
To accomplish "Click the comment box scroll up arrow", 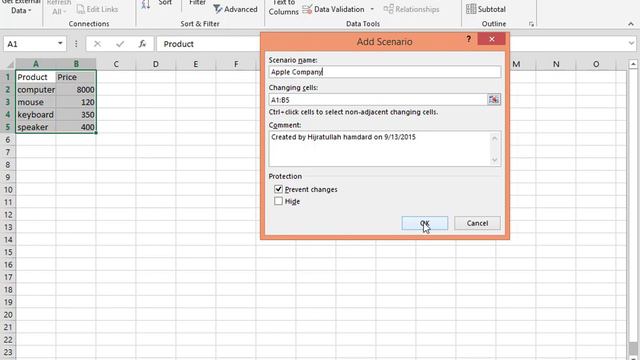I will coord(495,138).
